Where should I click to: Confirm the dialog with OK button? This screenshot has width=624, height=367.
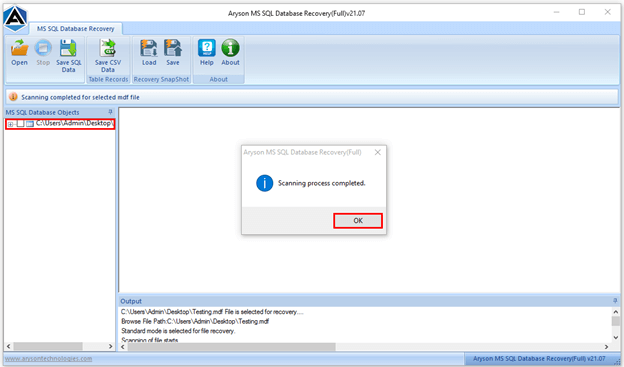358,221
